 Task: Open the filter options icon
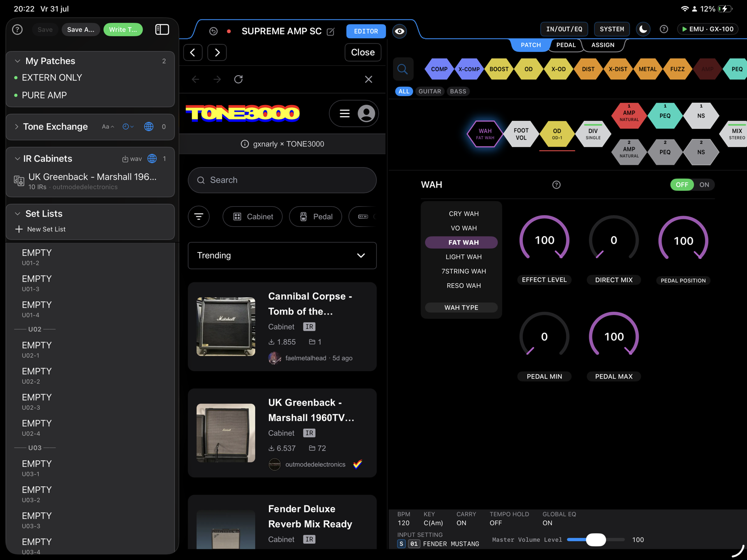pos(199,217)
